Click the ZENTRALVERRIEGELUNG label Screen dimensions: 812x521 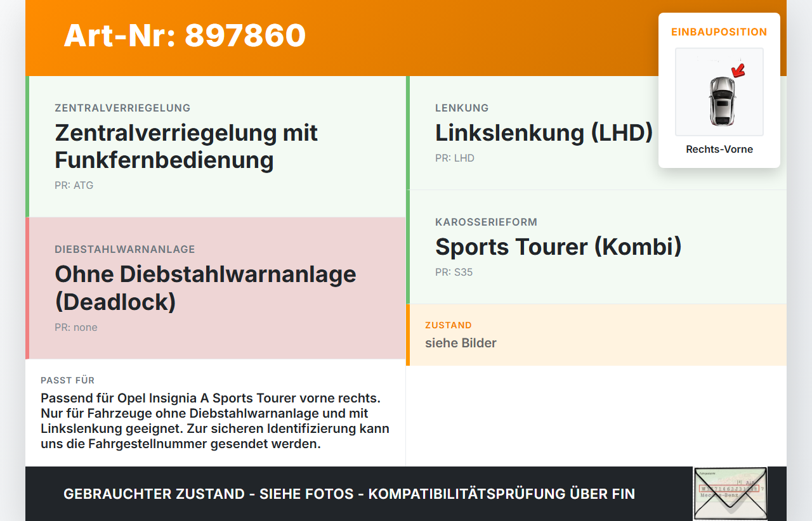pos(122,108)
